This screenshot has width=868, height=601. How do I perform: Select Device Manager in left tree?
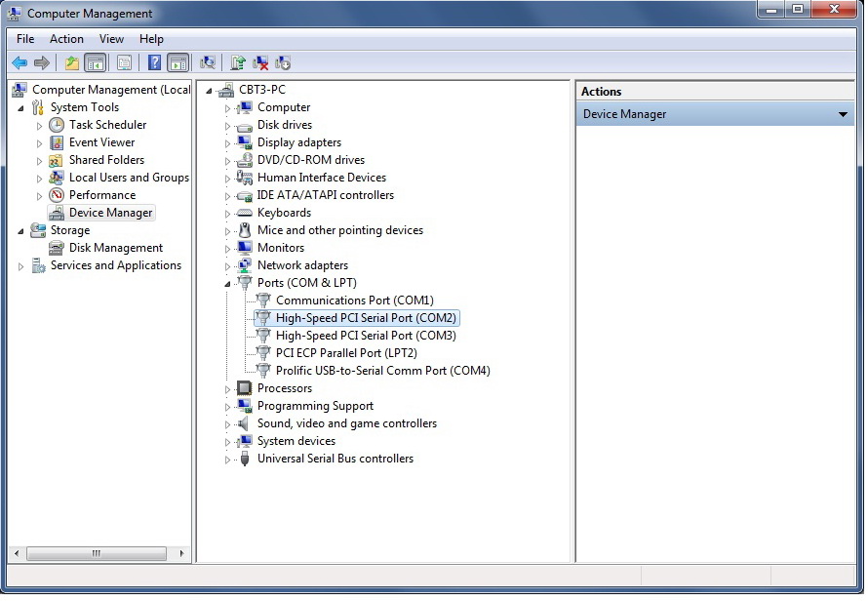coord(110,213)
